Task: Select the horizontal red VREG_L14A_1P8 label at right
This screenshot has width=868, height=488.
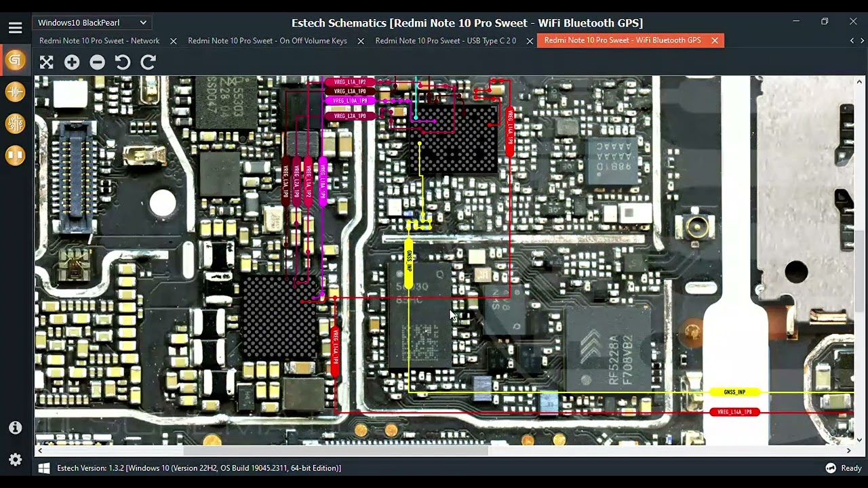Action: tap(734, 412)
